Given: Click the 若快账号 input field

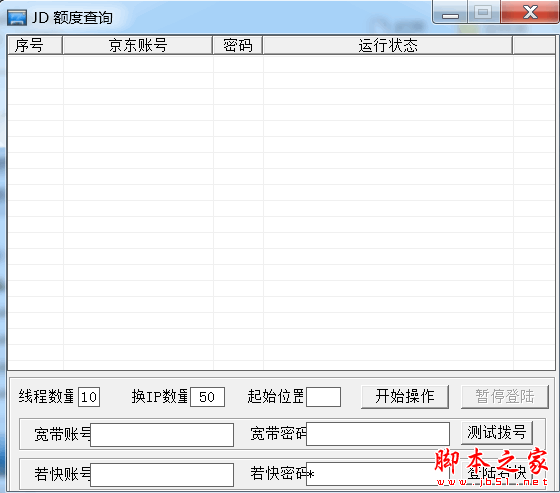Looking at the screenshot, I should [x=162, y=475].
